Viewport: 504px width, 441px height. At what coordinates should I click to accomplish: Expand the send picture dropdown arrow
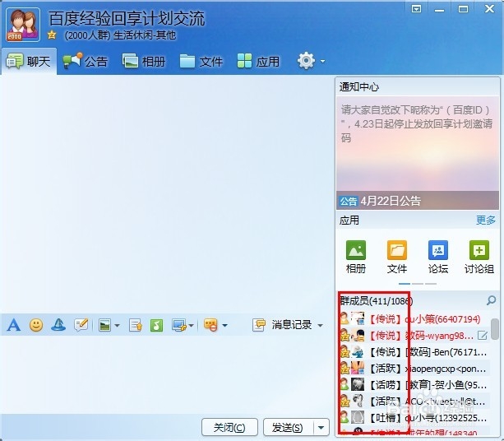(117, 326)
